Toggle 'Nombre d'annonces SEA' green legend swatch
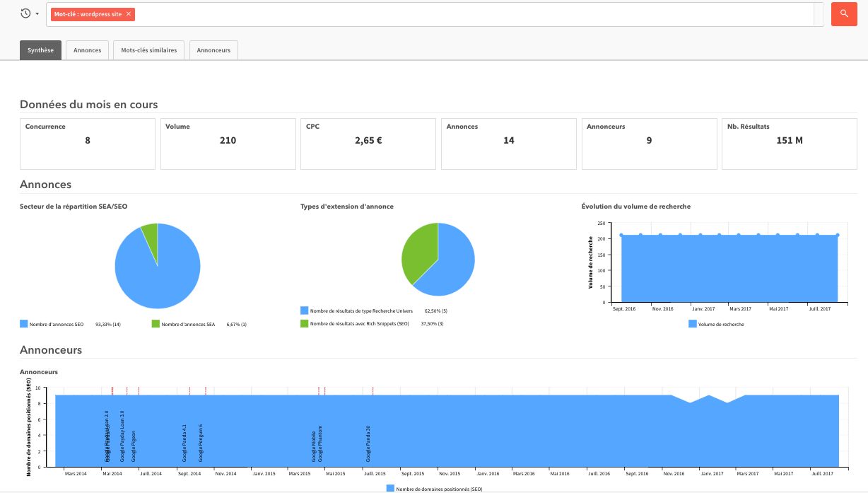 (156, 324)
